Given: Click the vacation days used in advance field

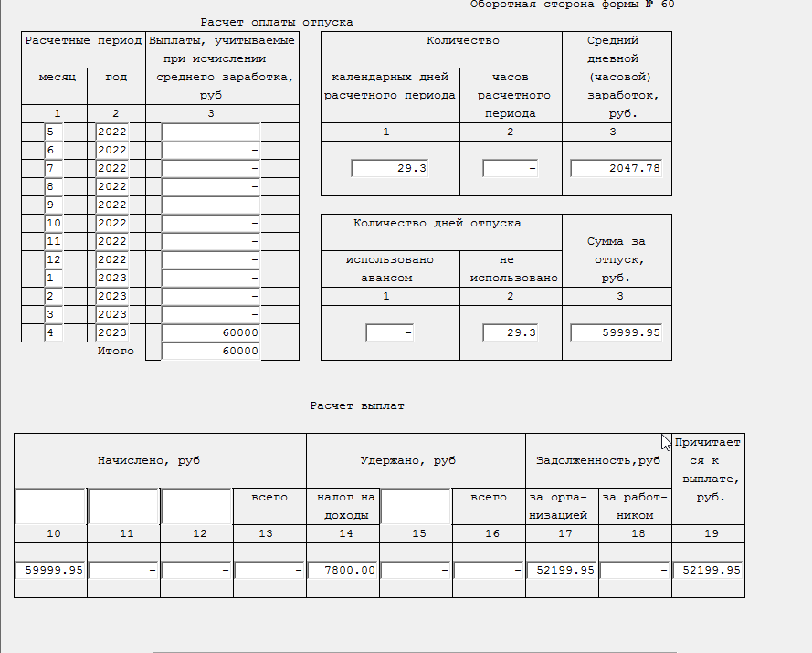Looking at the screenshot, I should pyautogui.click(x=390, y=332).
